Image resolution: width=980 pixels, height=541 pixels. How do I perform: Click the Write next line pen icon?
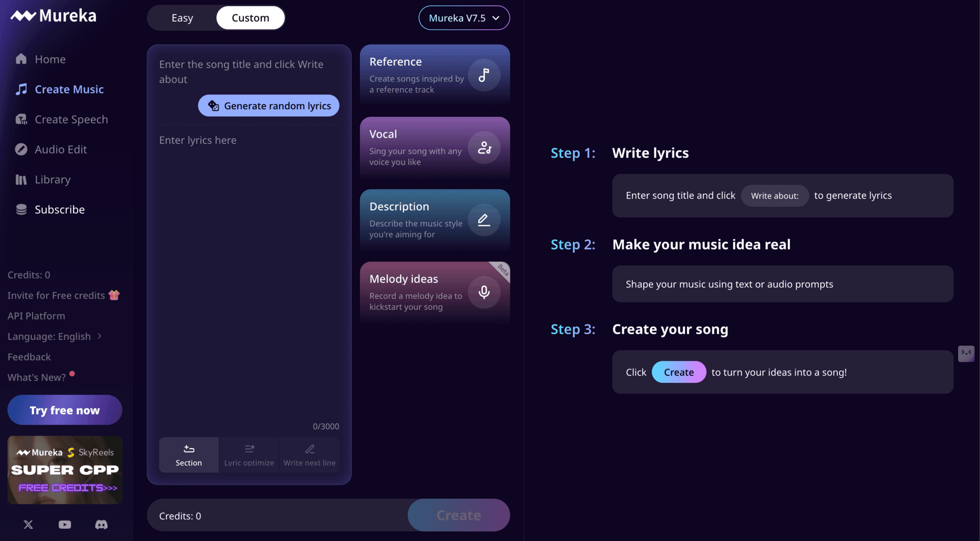click(x=310, y=449)
